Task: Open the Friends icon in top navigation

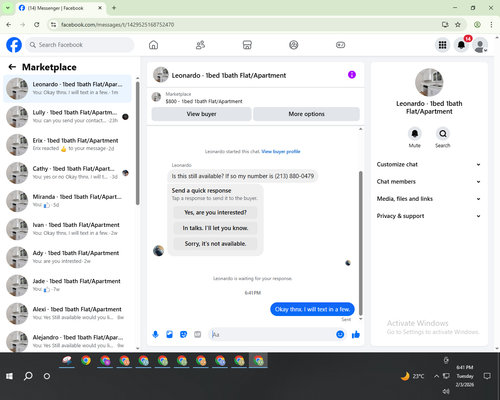Action: tap(200, 45)
